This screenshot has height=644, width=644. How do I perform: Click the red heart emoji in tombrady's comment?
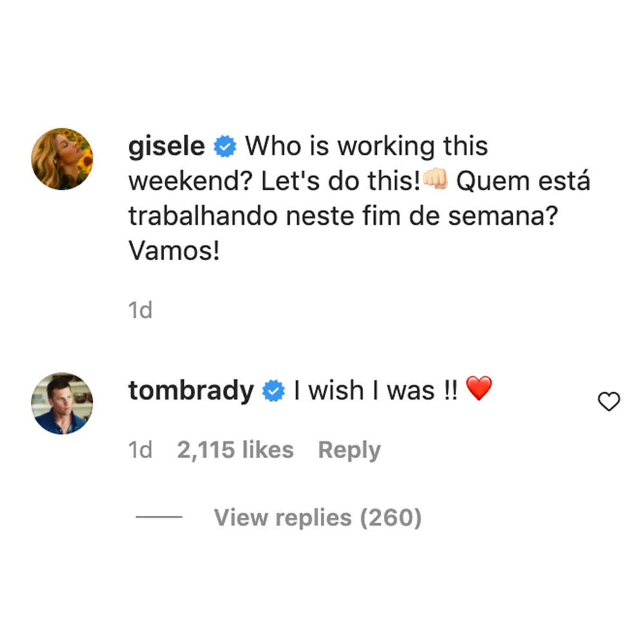(x=480, y=389)
